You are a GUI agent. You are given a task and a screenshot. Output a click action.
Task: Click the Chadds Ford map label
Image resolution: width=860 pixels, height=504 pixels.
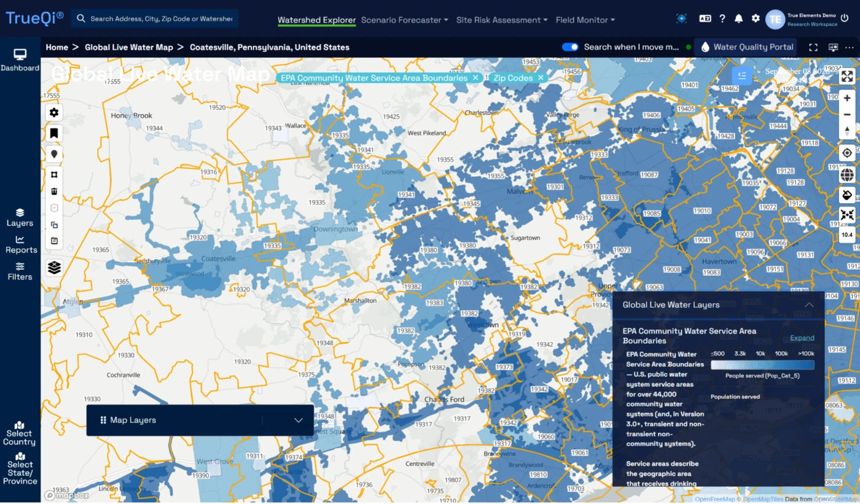(445, 400)
